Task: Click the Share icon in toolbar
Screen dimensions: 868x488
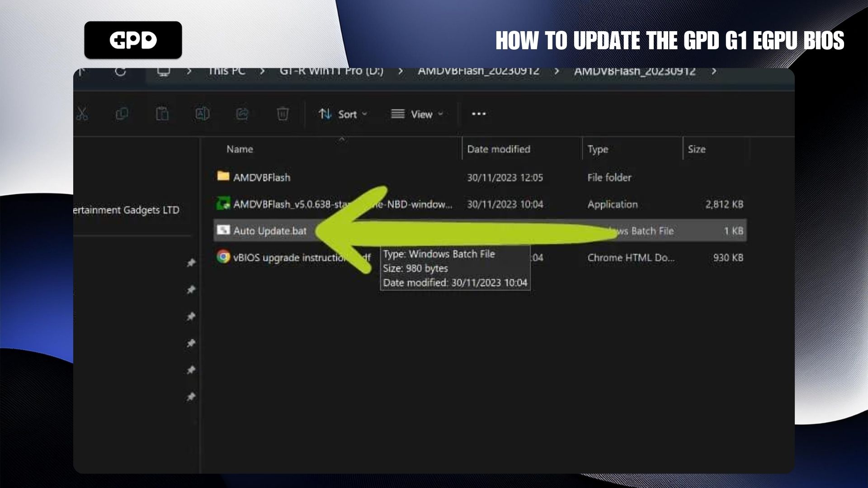Action: coord(242,114)
